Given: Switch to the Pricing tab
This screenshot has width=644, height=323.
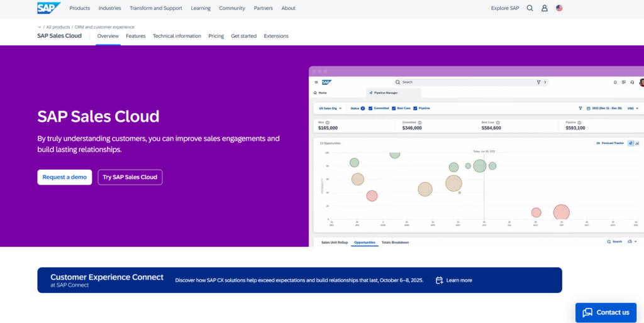Looking at the screenshot, I should [x=216, y=36].
